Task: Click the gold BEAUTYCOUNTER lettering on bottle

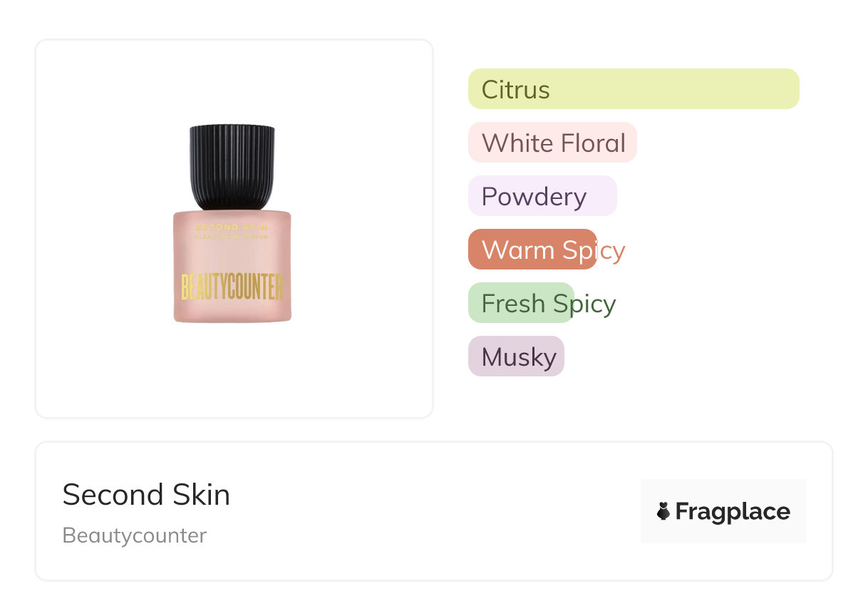Action: [x=232, y=287]
